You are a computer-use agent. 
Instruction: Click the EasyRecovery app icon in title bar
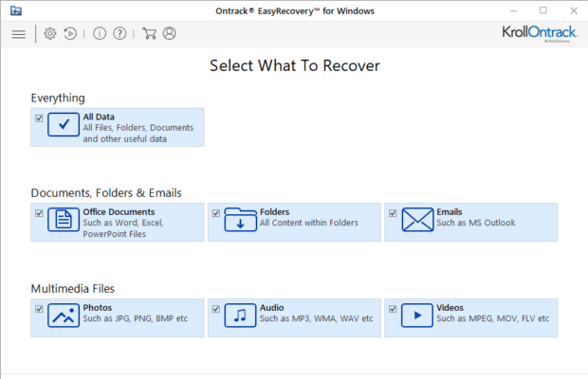16,10
